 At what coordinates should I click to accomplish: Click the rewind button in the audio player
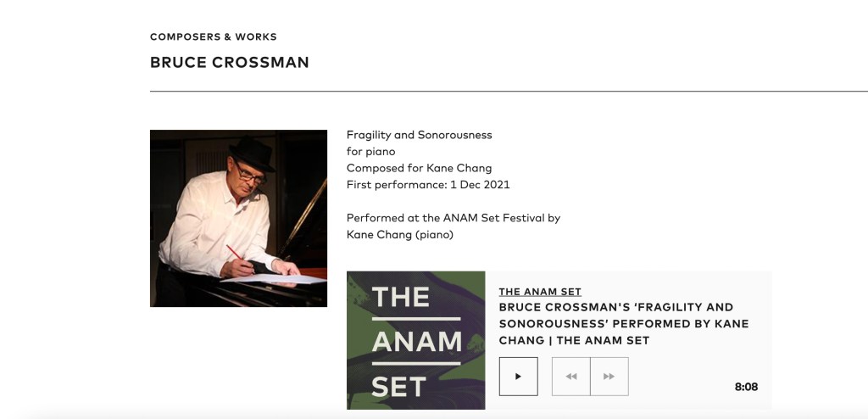click(x=571, y=377)
